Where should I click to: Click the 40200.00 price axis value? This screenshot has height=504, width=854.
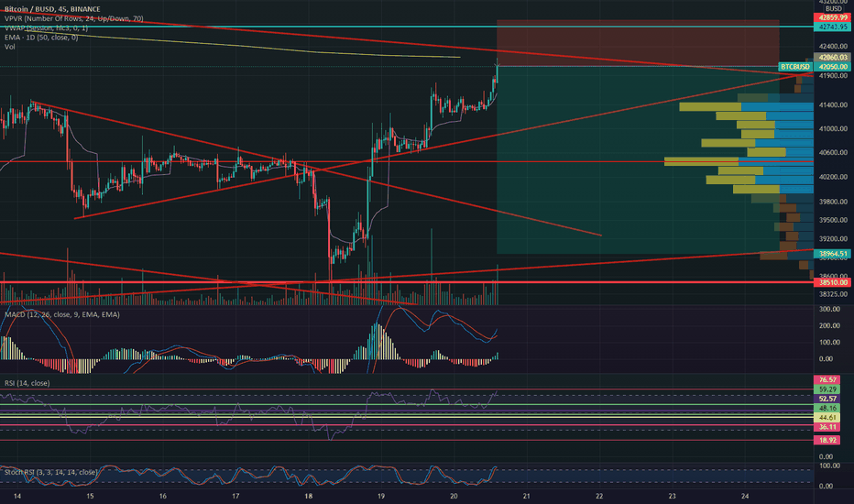pyautogui.click(x=833, y=177)
